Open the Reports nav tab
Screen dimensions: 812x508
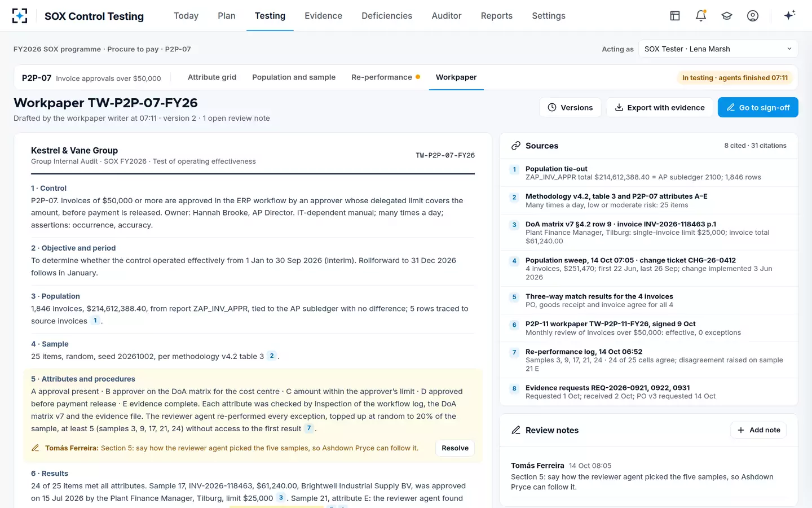pos(497,16)
